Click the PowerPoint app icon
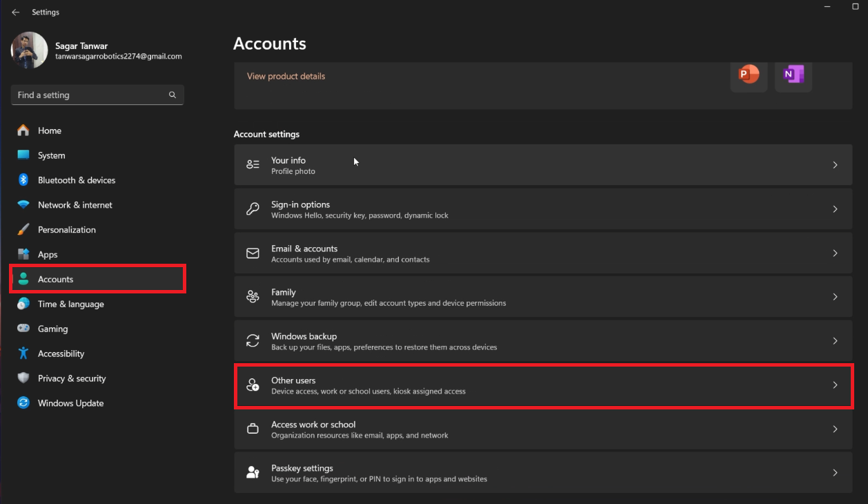This screenshot has height=504, width=868. point(749,77)
